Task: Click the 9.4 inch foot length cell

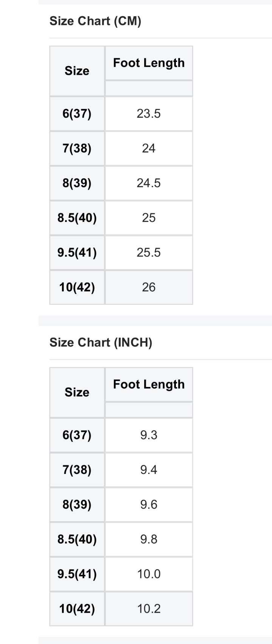Action: pyautogui.click(x=149, y=470)
